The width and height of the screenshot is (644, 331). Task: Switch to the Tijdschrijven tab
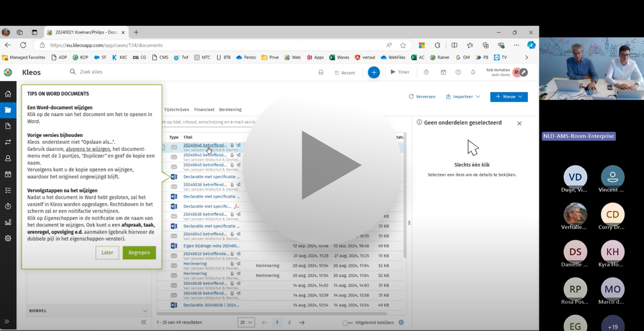point(176,109)
